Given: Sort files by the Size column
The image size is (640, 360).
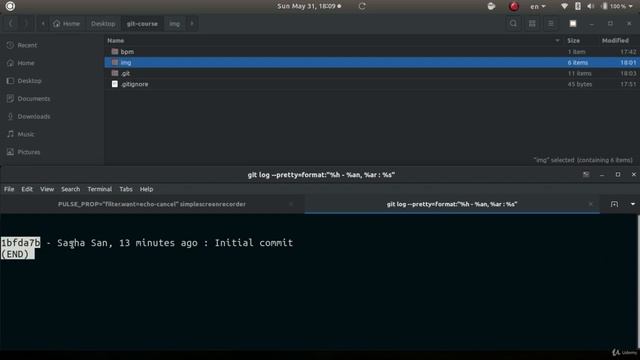Looking at the screenshot, I should click(x=573, y=40).
